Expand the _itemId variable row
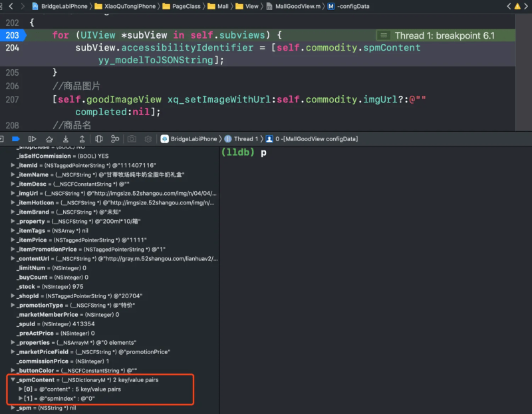Image resolution: width=532 pixels, height=414 pixels. click(13, 165)
